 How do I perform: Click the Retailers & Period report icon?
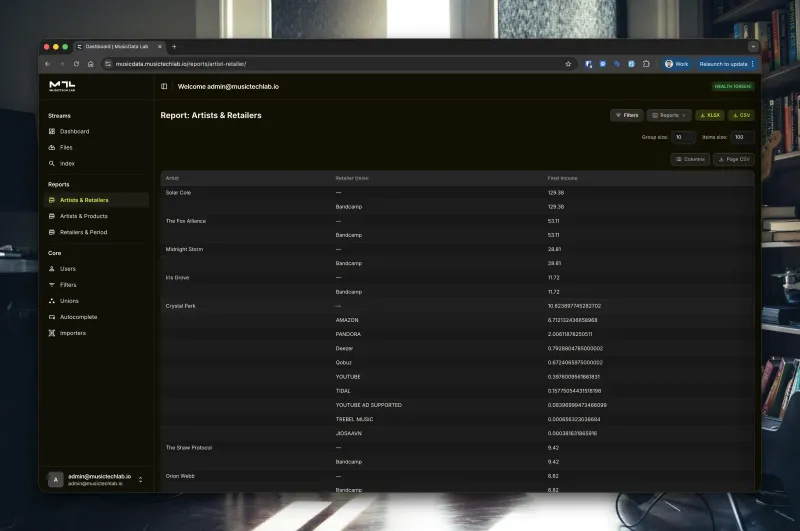[x=52, y=232]
